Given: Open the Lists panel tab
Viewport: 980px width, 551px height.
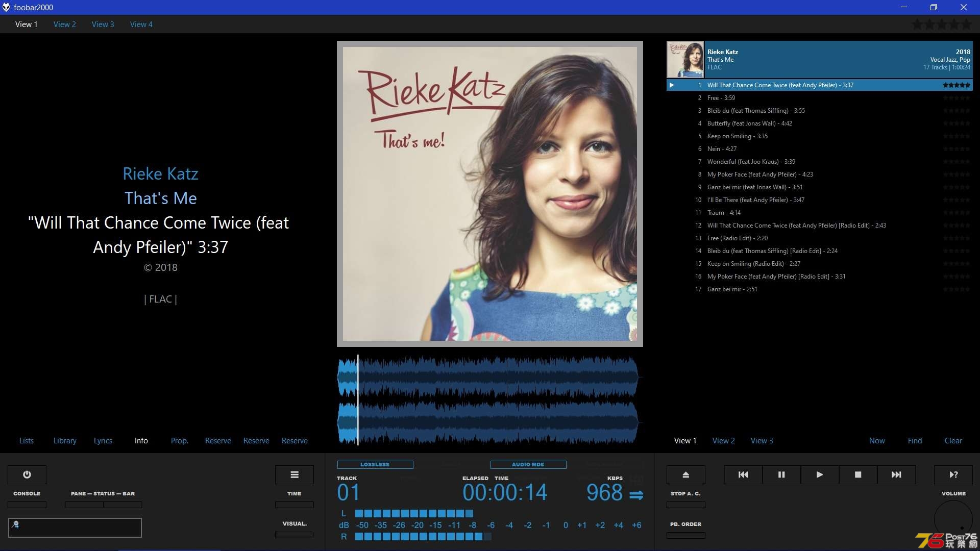Looking at the screenshot, I should [x=27, y=441].
